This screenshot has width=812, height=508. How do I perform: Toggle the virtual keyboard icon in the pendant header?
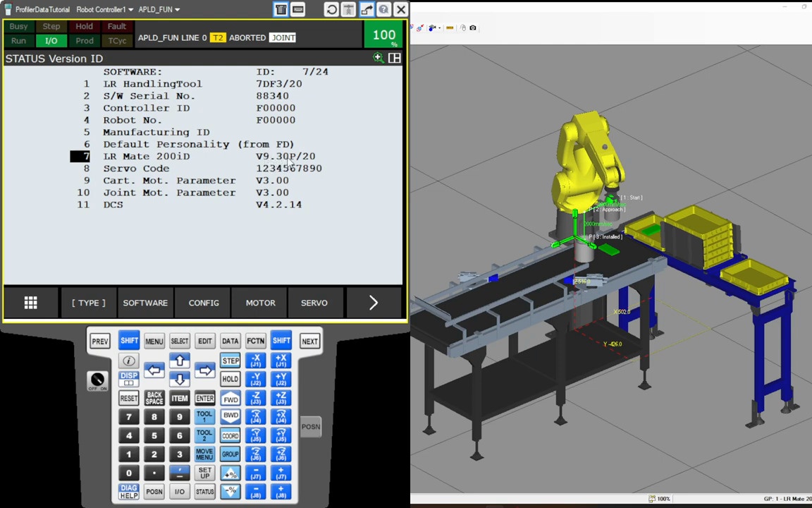297,9
